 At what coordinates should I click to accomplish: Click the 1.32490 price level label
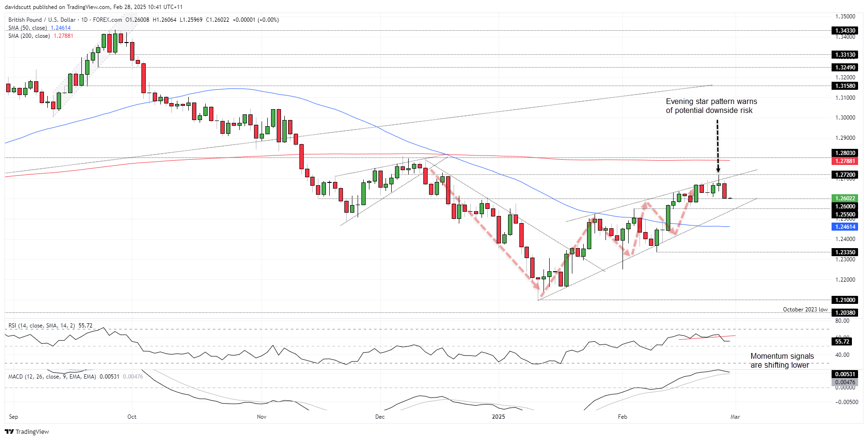(845, 68)
